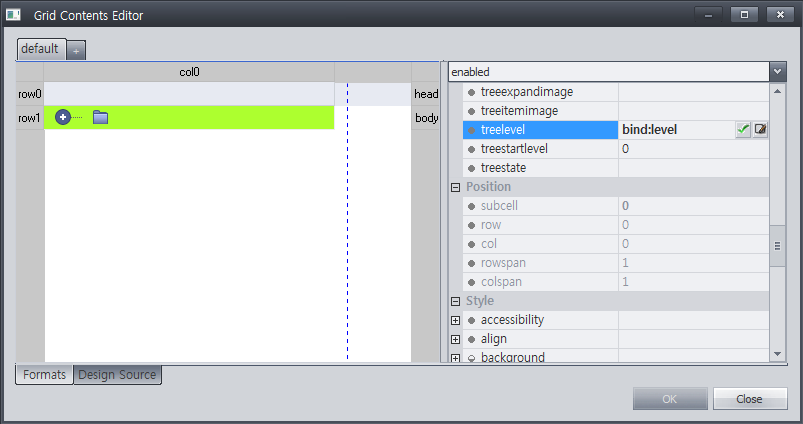Select the default format tab

click(41, 49)
